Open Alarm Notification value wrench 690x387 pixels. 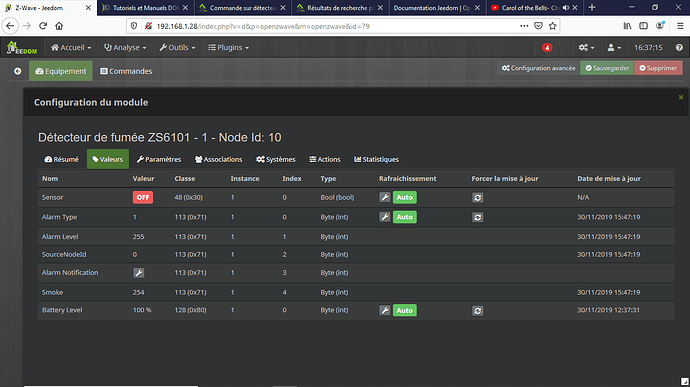[x=139, y=273]
